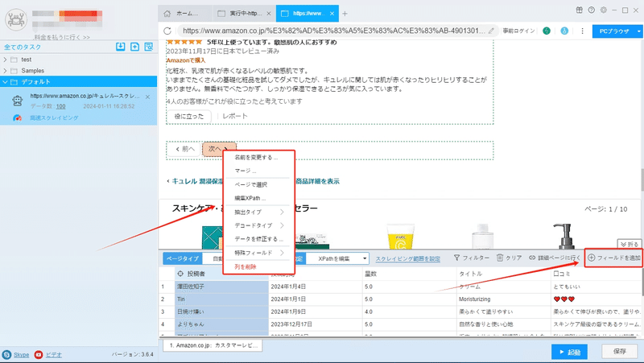Click the Skype icon at bottom left
644x363 pixels.
6,354
